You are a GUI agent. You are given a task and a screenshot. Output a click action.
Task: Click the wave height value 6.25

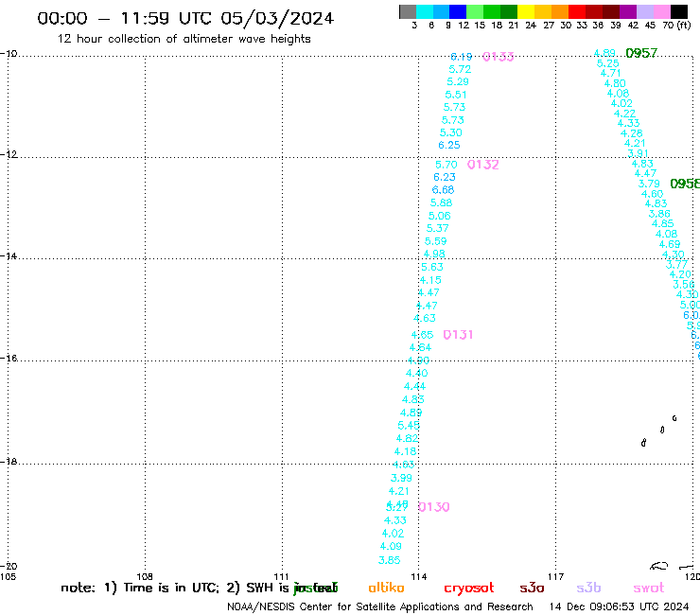pos(449,146)
